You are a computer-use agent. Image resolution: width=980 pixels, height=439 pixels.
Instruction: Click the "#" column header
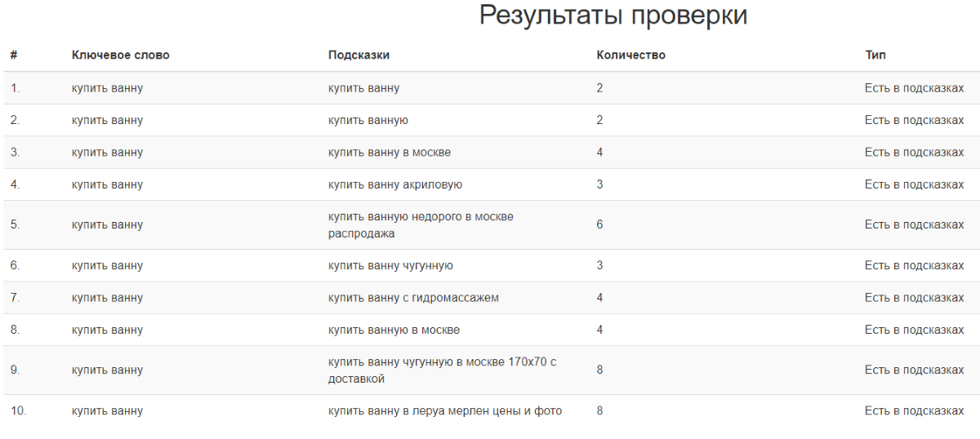[14, 55]
